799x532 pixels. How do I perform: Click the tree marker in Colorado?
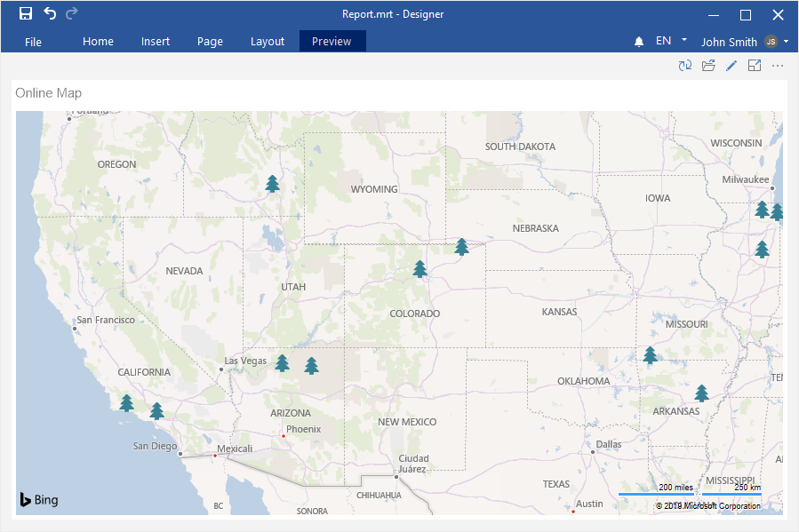tap(420, 268)
